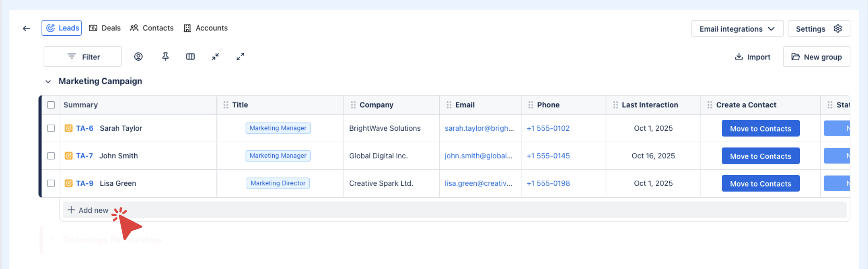Screen dimensions: 868x269
Task: Open the assignee person filter icon
Action: (138, 57)
